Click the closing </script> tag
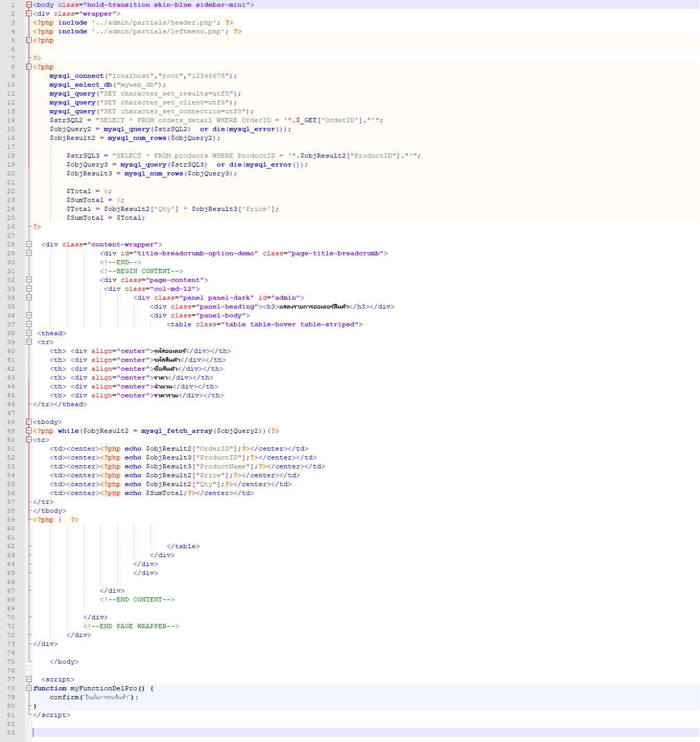This screenshot has width=700, height=742. pyautogui.click(x=52, y=715)
